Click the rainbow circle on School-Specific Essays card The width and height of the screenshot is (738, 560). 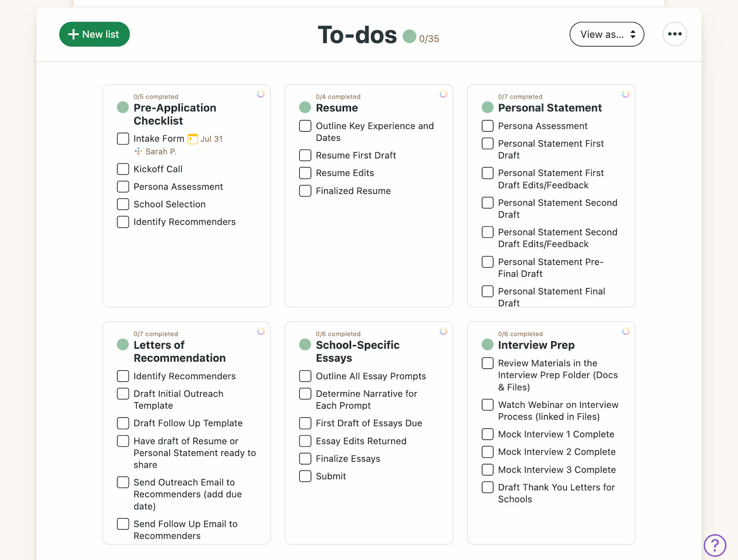pos(443,331)
